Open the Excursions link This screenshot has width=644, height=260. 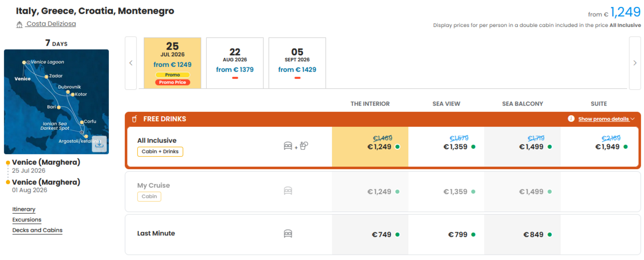point(27,220)
